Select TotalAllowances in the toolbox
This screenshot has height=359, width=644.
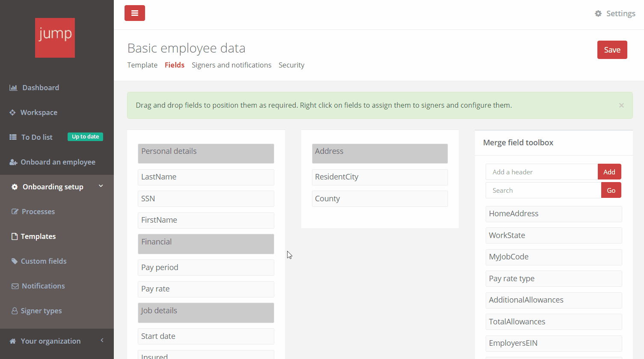pos(554,322)
